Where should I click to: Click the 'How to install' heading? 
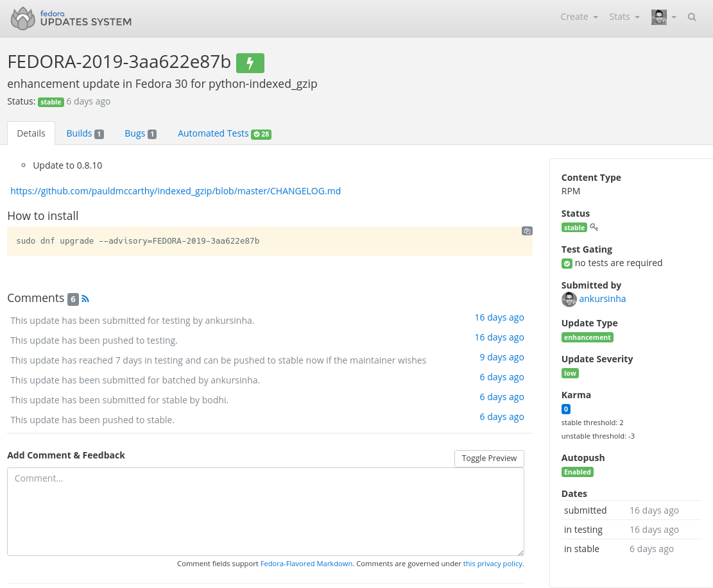(43, 216)
